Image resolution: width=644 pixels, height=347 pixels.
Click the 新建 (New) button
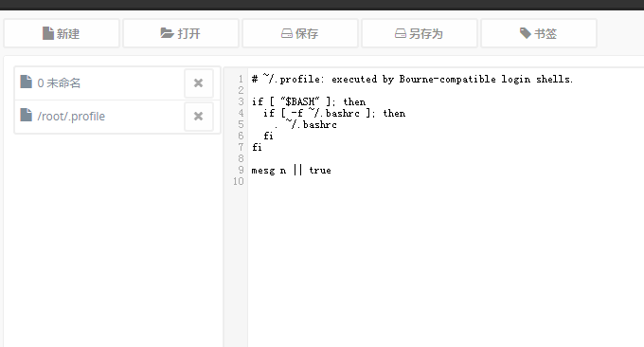(62, 33)
